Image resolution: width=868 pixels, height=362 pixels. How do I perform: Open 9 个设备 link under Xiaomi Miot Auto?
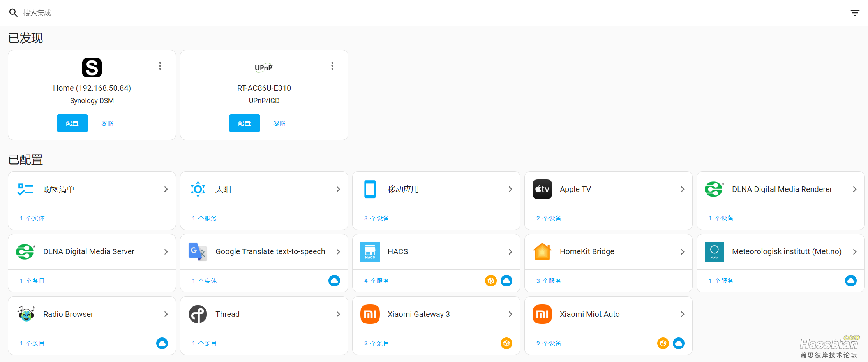[x=549, y=343]
